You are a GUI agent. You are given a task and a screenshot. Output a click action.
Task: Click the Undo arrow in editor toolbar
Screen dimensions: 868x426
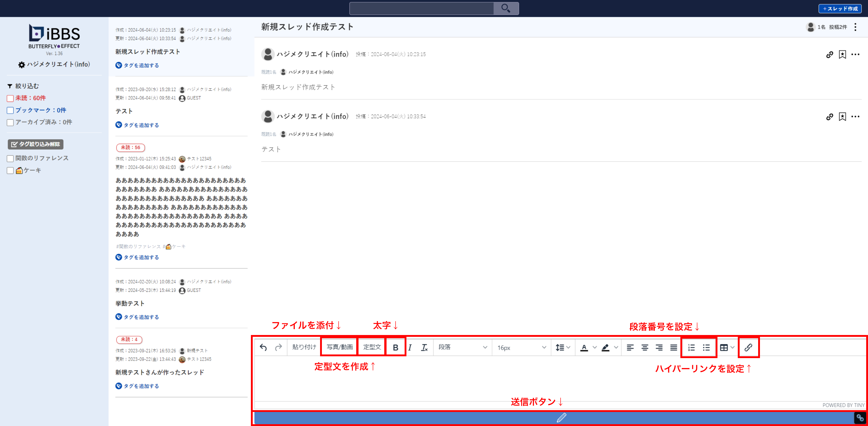263,347
